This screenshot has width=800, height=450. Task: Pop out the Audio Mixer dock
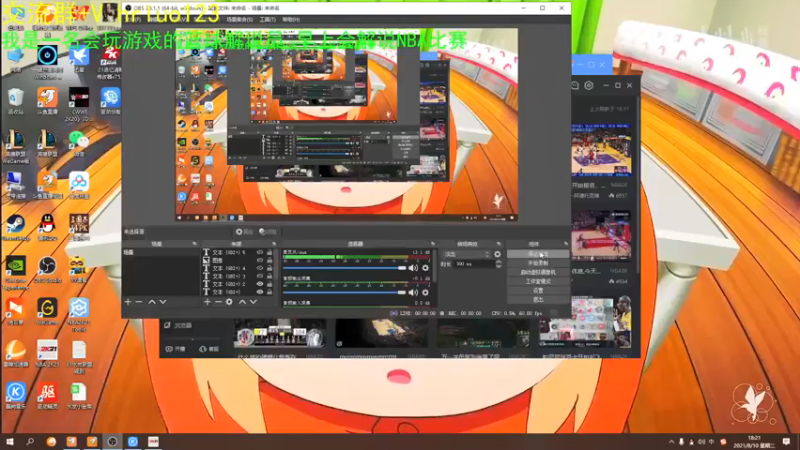click(433, 244)
